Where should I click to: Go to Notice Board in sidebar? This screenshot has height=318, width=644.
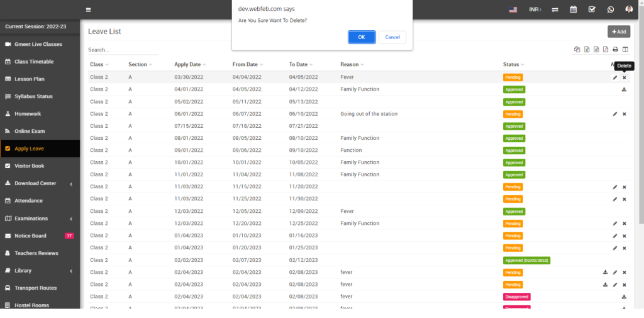tap(30, 236)
